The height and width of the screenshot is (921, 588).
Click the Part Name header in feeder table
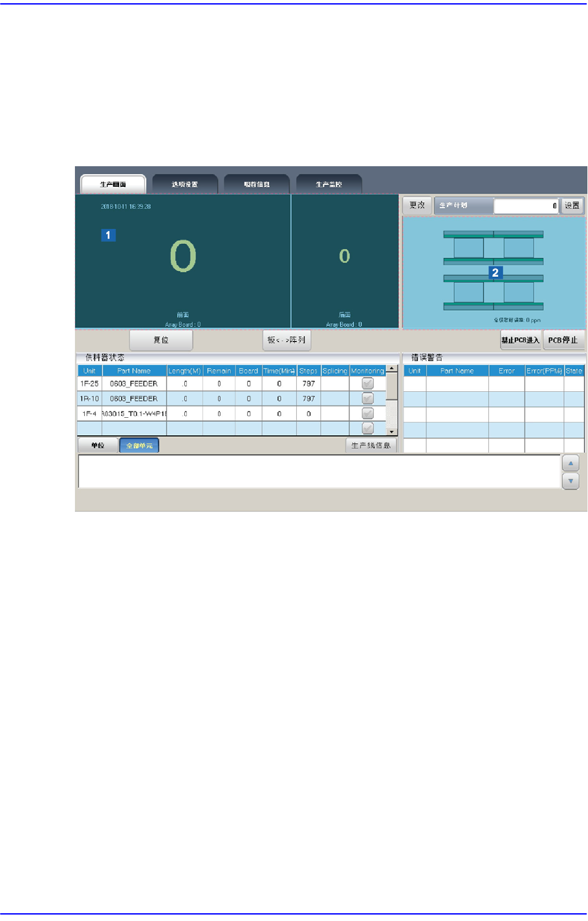pyautogui.click(x=134, y=371)
